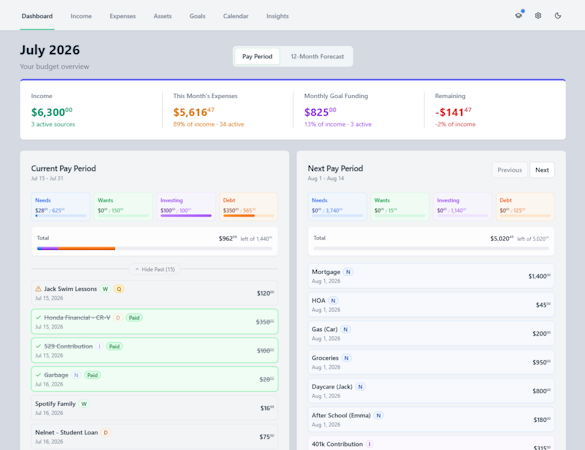Click the I badge on 401k Contribution
Viewport: 585px width, 450px height.
tap(369, 444)
